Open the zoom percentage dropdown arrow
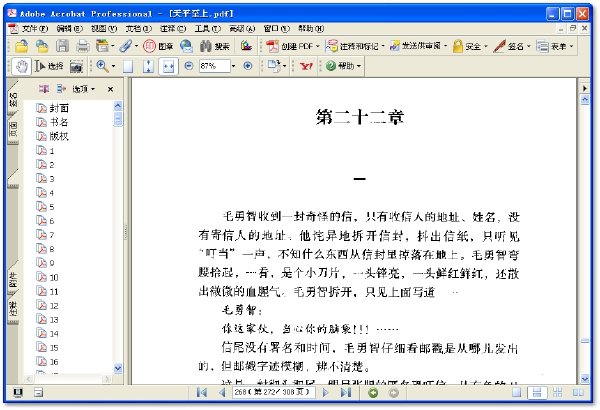Screen dimensions: 600x410 (x=233, y=66)
